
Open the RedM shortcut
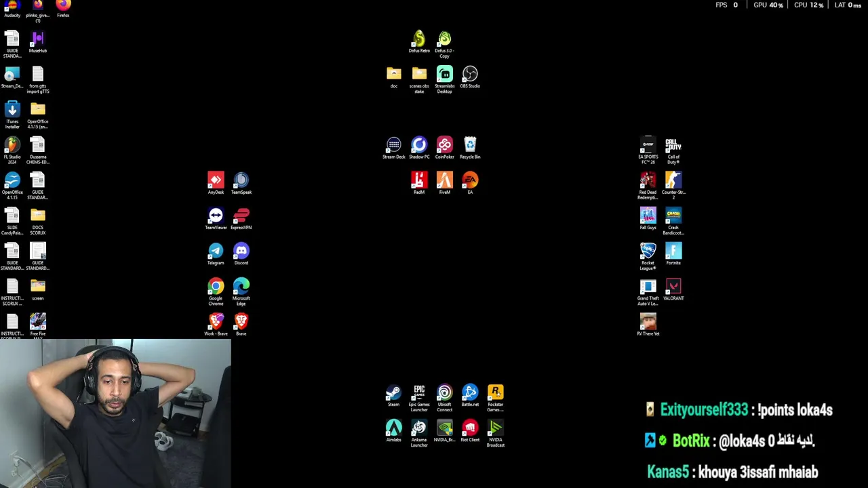coord(419,184)
